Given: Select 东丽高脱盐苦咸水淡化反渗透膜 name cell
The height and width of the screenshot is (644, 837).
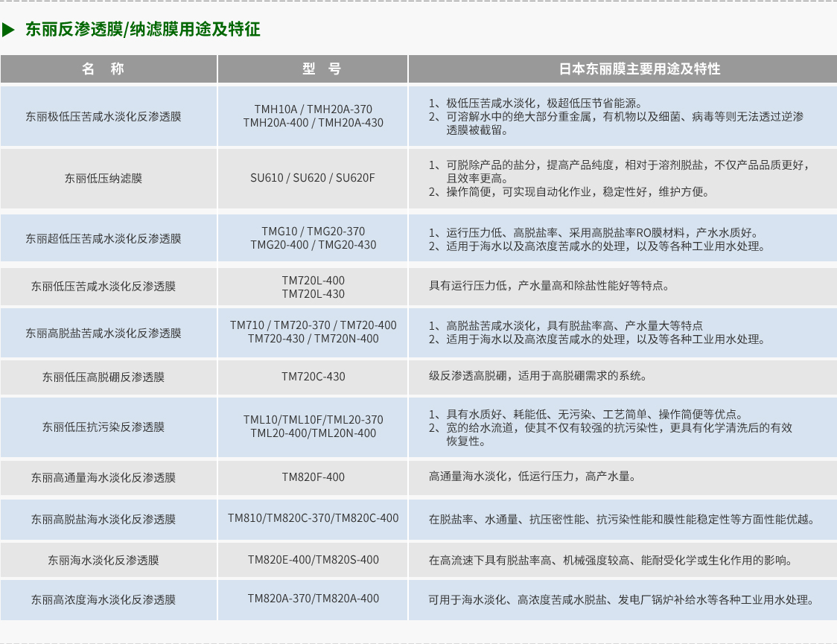Looking at the screenshot, I should tap(104, 333).
